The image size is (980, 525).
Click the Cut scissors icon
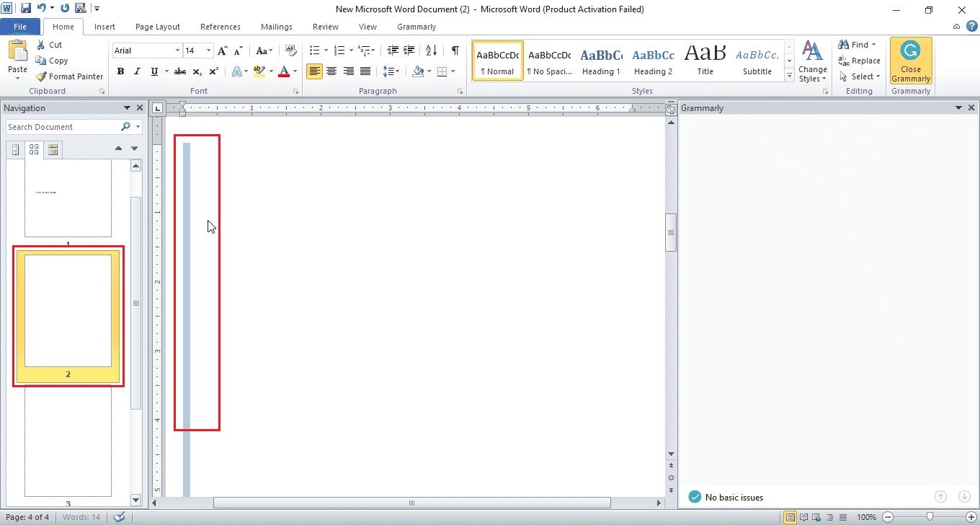pyautogui.click(x=40, y=45)
